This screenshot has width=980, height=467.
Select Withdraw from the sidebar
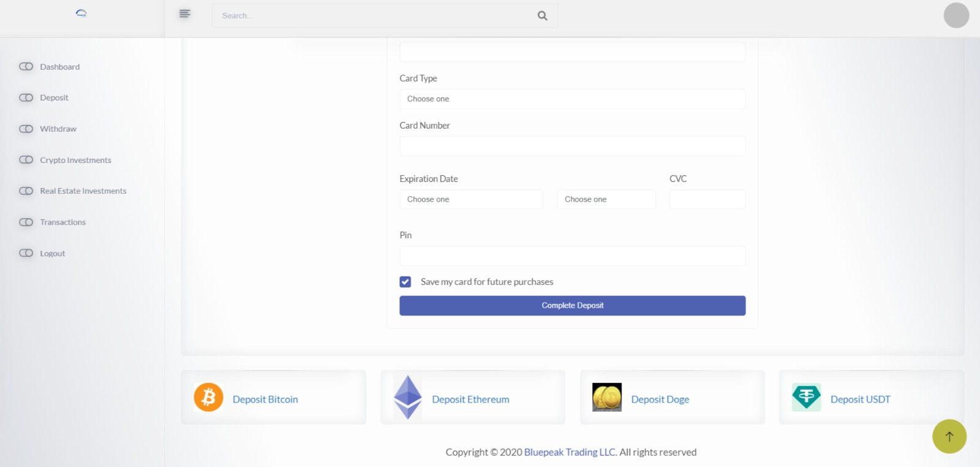(58, 129)
